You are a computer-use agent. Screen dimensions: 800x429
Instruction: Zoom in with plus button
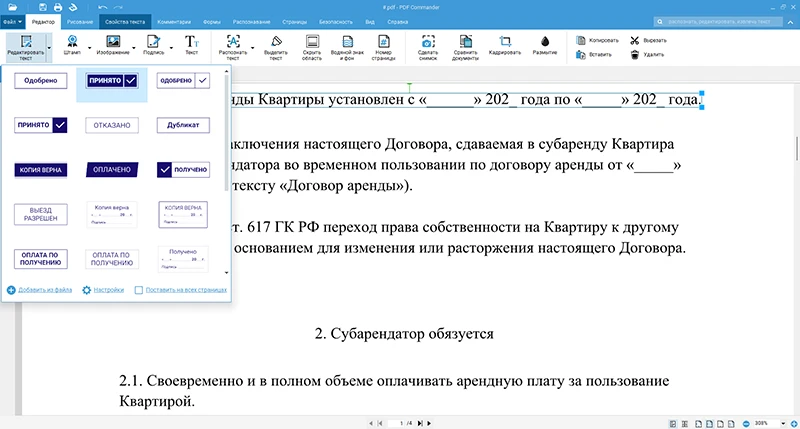tap(794, 423)
